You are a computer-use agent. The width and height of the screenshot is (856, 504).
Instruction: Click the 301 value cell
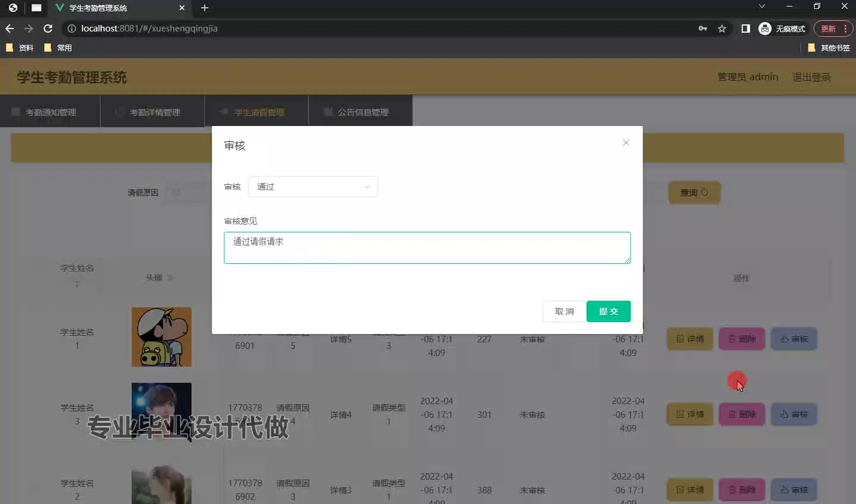click(x=484, y=415)
